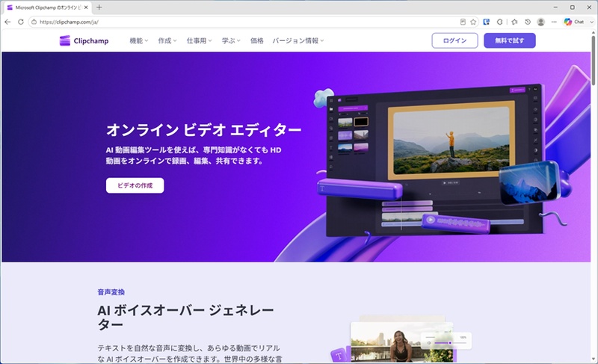
Task: Expand the chevron next to Chat
Action: pyautogui.click(x=591, y=22)
